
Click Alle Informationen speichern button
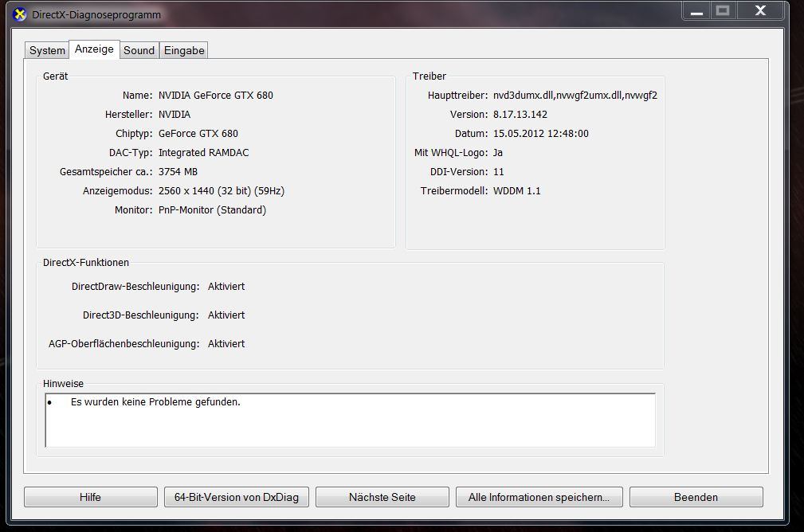[539, 497]
